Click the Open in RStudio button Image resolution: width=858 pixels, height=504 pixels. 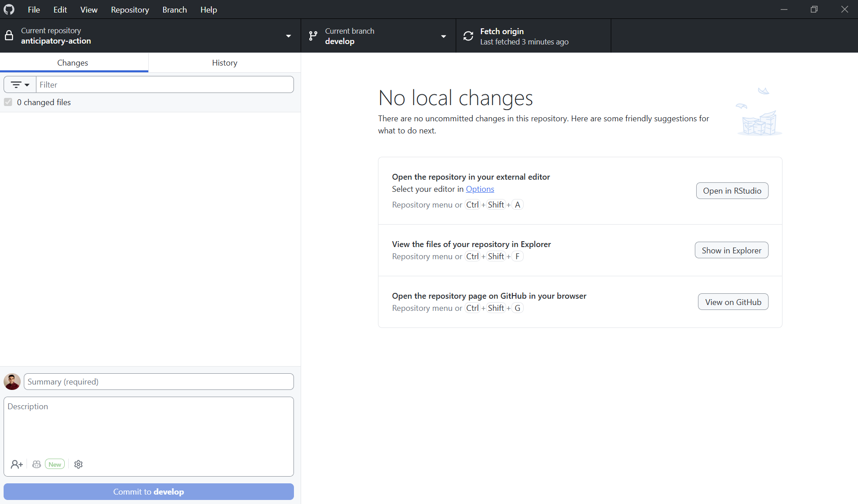pos(732,191)
